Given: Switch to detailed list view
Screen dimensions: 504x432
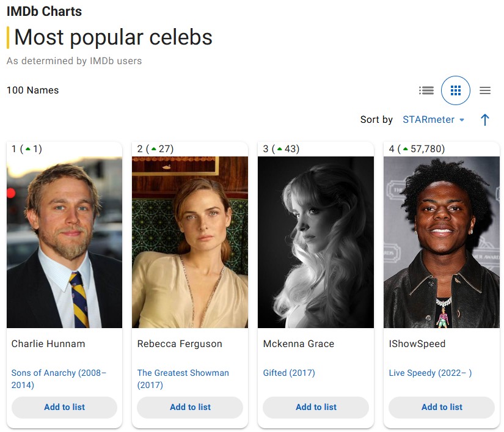Looking at the screenshot, I should click(426, 90).
